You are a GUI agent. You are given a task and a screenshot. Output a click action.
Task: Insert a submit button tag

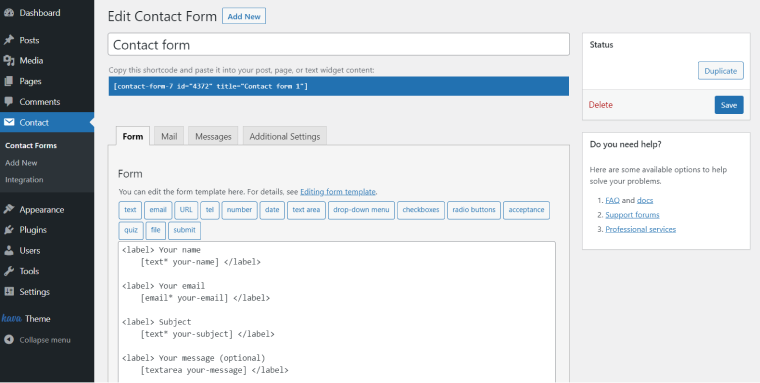185,230
